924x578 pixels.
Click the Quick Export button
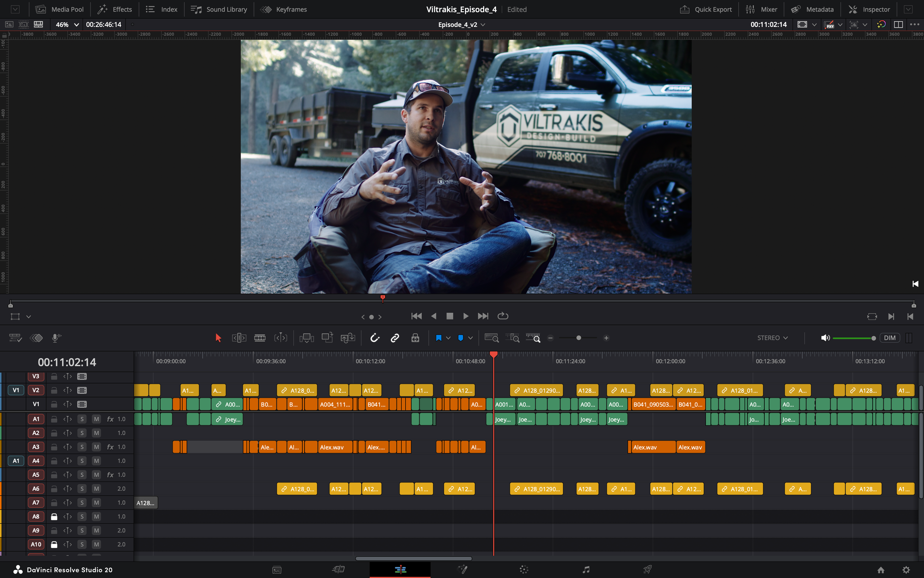[x=706, y=9]
